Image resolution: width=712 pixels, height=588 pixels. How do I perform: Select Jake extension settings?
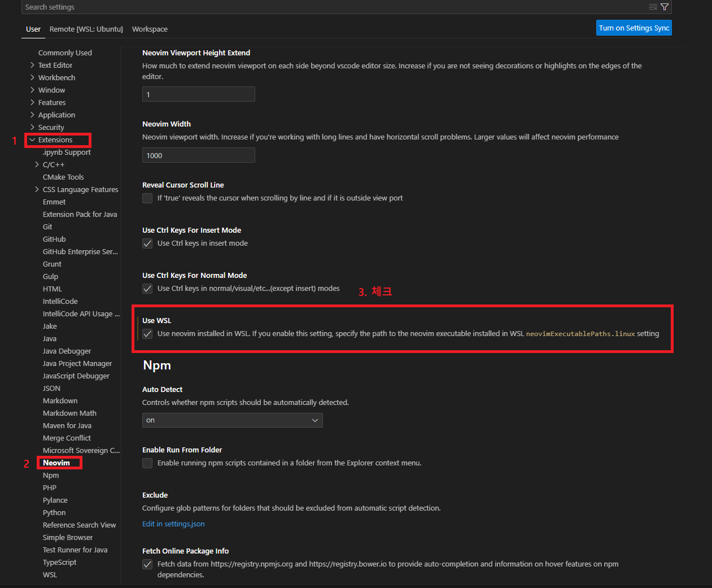(x=50, y=326)
